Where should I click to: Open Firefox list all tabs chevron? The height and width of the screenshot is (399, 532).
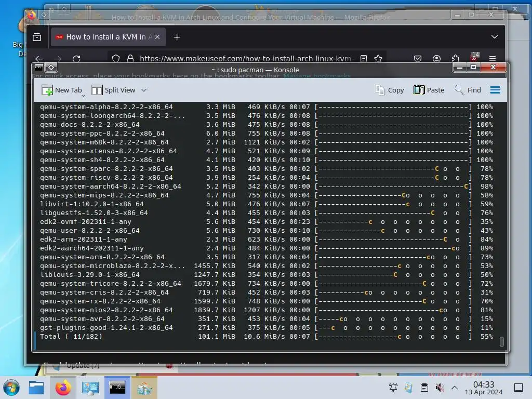coord(495,37)
